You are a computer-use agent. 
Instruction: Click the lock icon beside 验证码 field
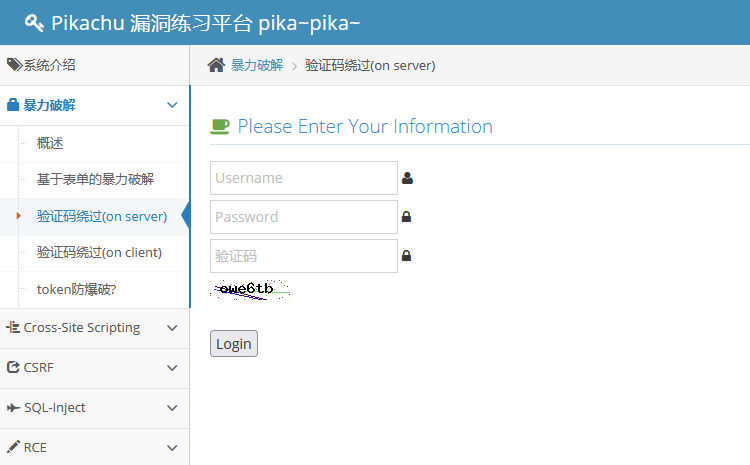406,256
